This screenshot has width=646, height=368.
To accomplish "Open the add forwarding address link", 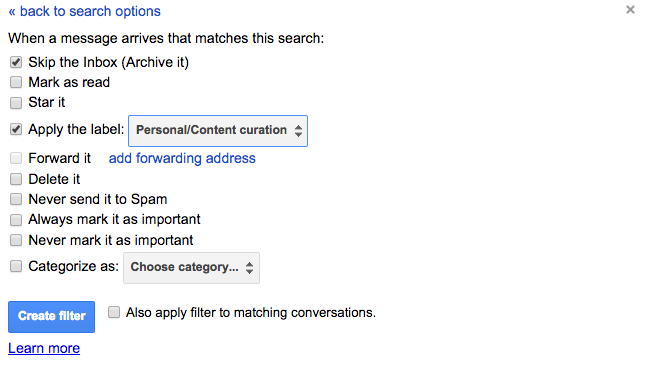I will [x=182, y=158].
